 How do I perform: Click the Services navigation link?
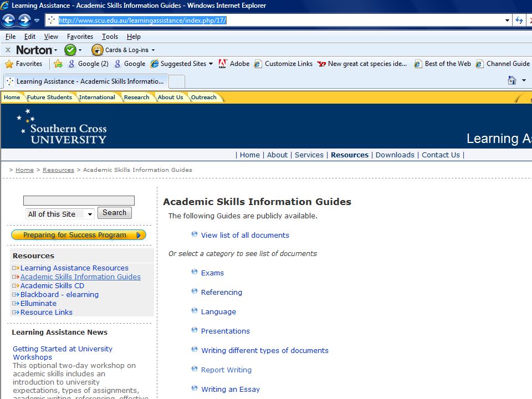point(309,155)
